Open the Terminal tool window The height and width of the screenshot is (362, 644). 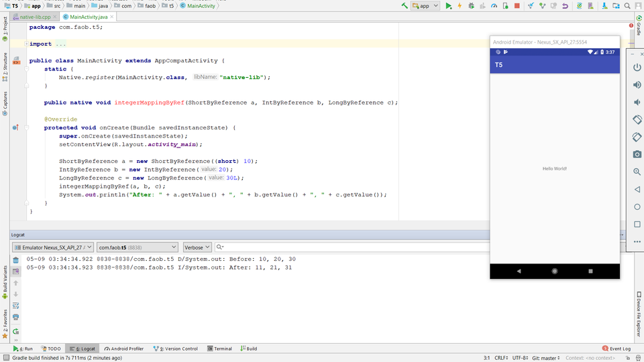[220, 349]
